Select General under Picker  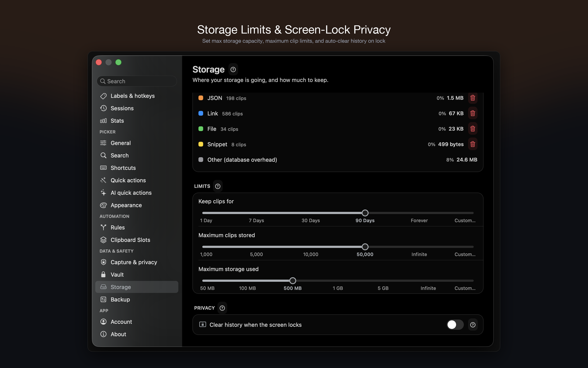coord(137,143)
